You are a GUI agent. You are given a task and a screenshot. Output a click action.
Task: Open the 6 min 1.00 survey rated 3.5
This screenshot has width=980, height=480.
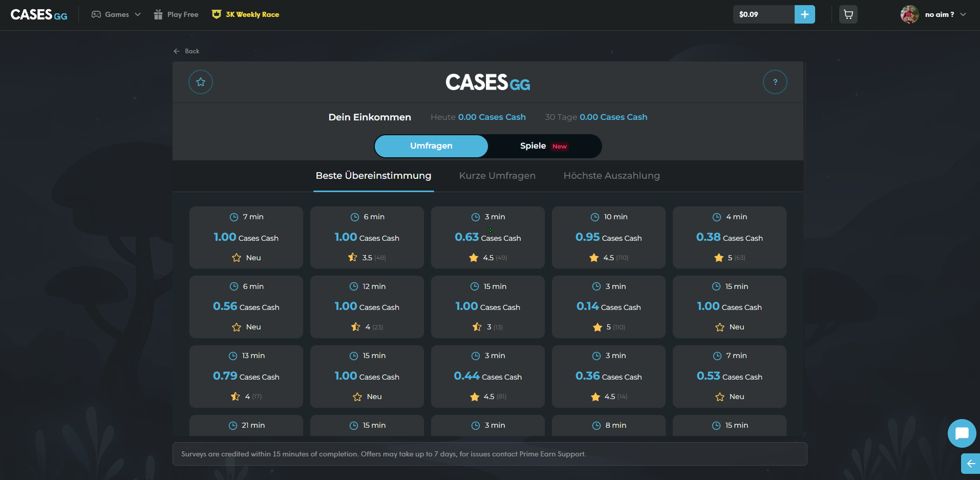[367, 237]
